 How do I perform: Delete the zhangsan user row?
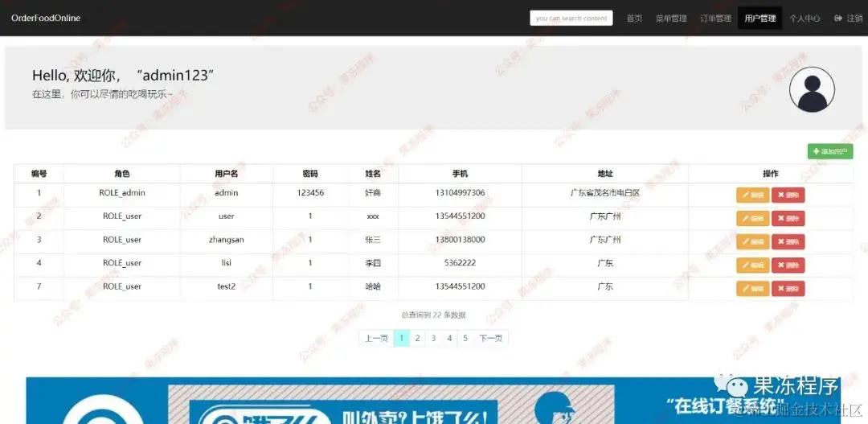pos(788,241)
